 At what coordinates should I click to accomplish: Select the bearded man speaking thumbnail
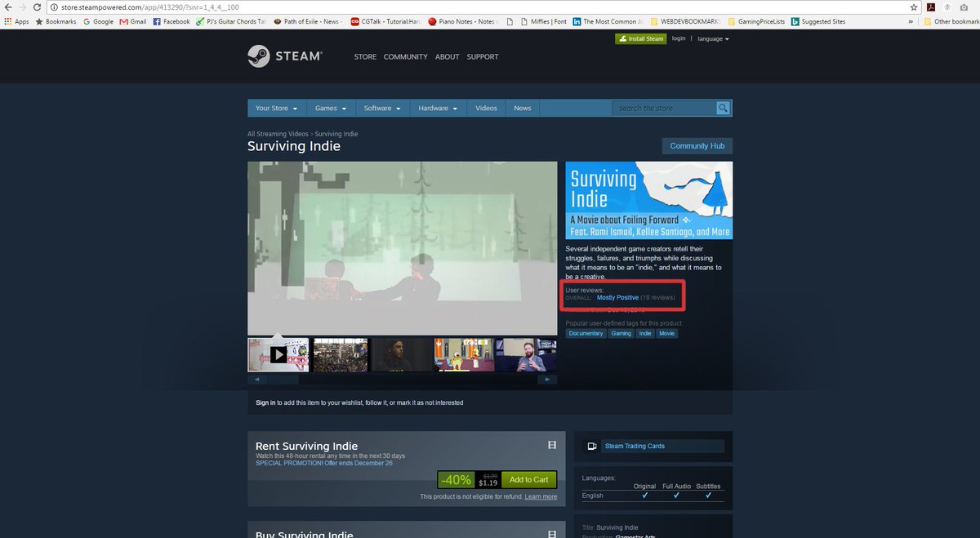click(x=526, y=354)
